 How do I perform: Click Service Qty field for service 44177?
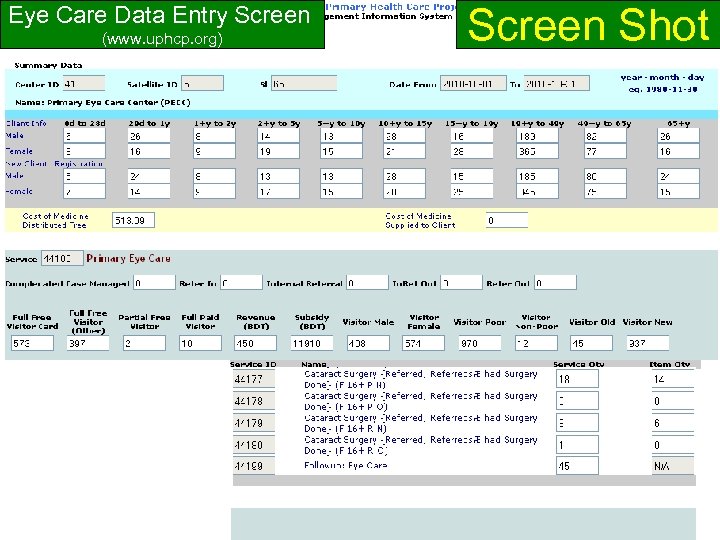click(577, 380)
